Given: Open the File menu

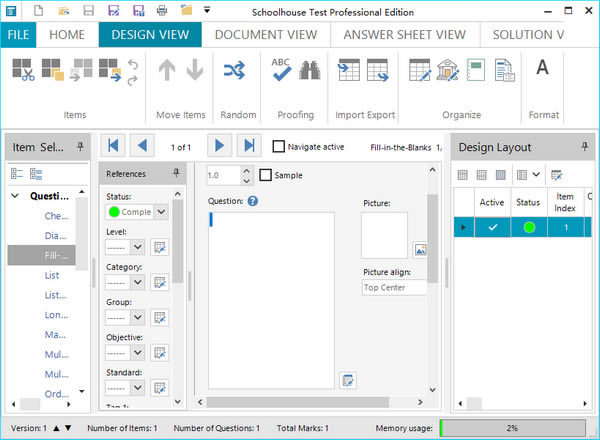Looking at the screenshot, I should coord(19,34).
